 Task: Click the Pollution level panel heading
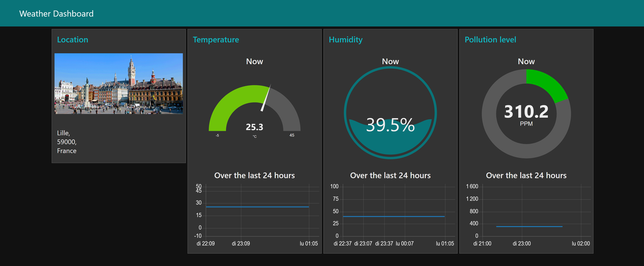tap(490, 40)
